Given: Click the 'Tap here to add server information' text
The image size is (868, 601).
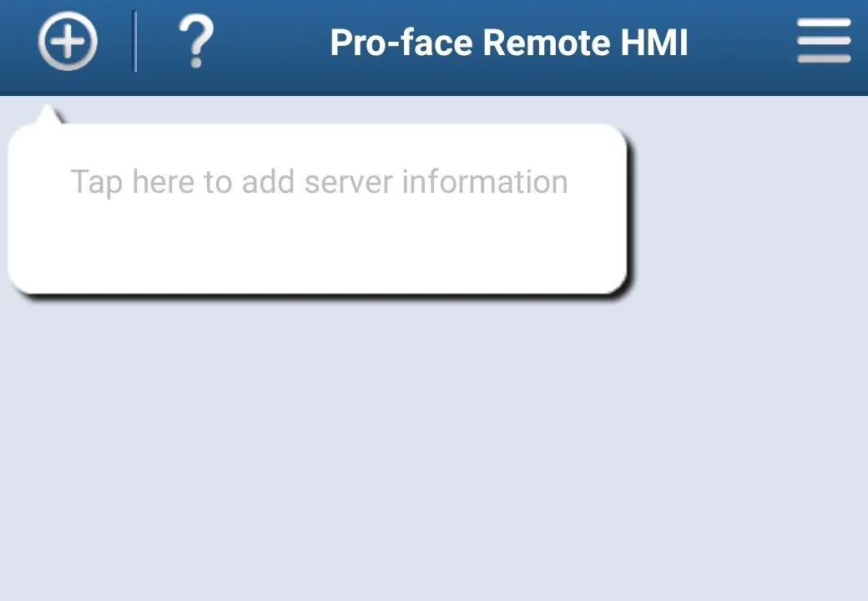Looking at the screenshot, I should 319,182.
